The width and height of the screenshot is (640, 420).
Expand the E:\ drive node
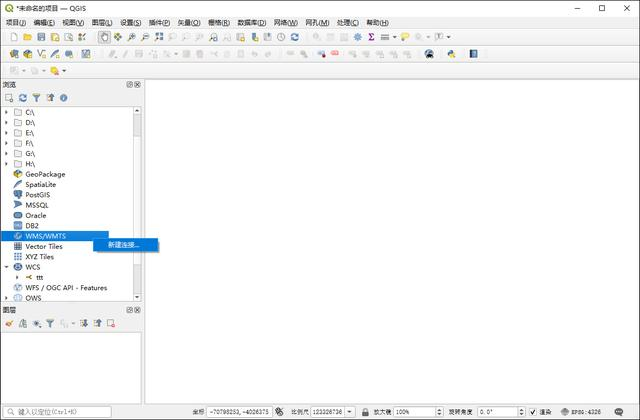click(6, 133)
